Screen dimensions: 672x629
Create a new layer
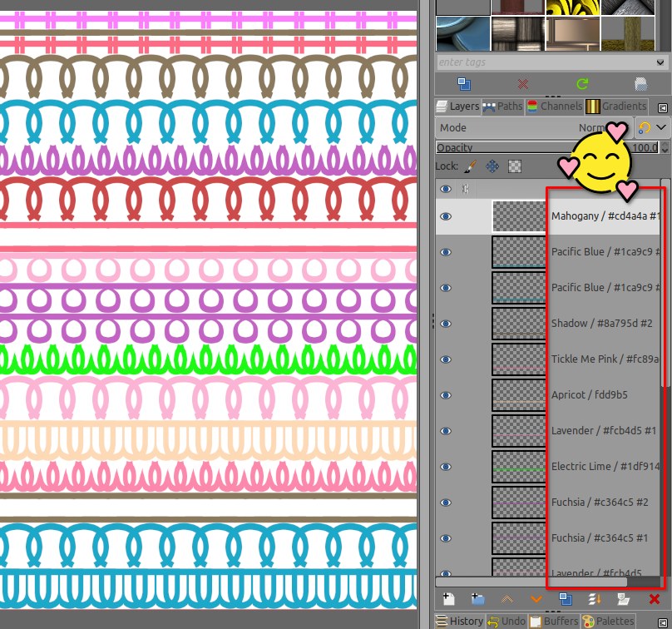pos(449,599)
